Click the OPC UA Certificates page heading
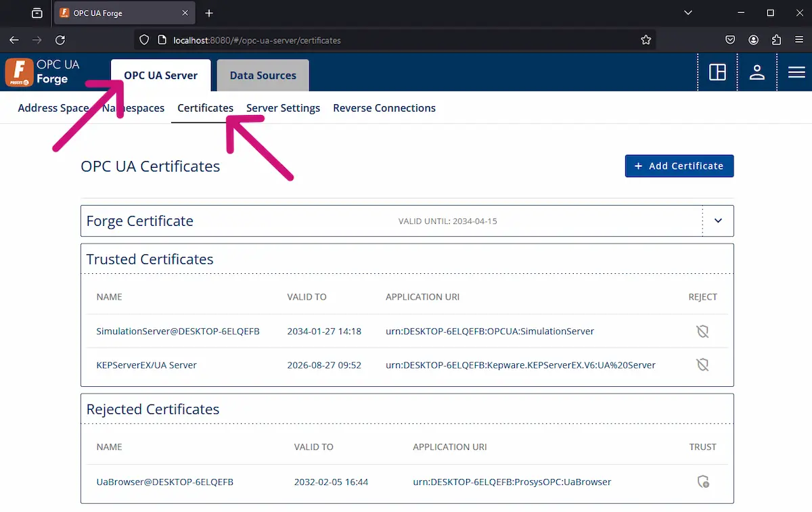This screenshot has height=512, width=812. click(150, 166)
